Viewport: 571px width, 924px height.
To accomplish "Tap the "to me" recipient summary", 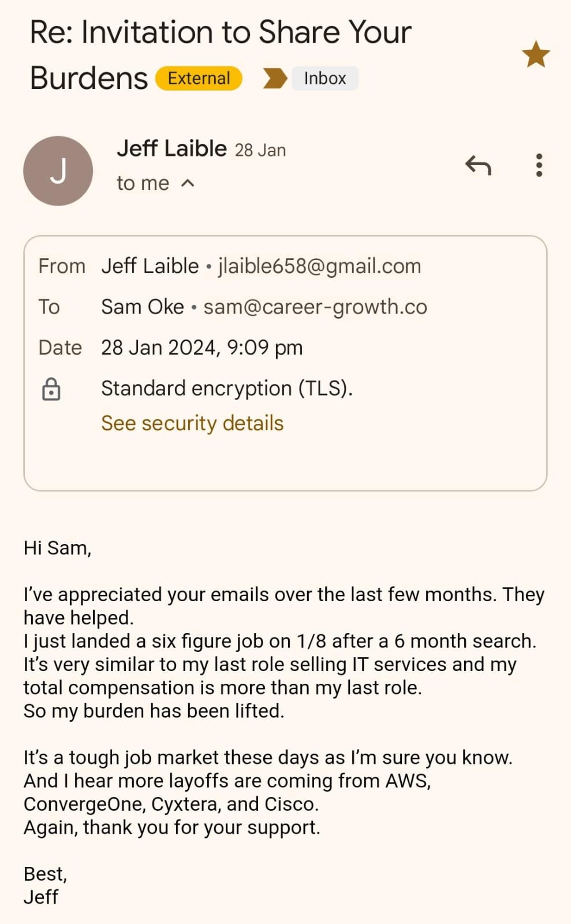I will click(143, 184).
